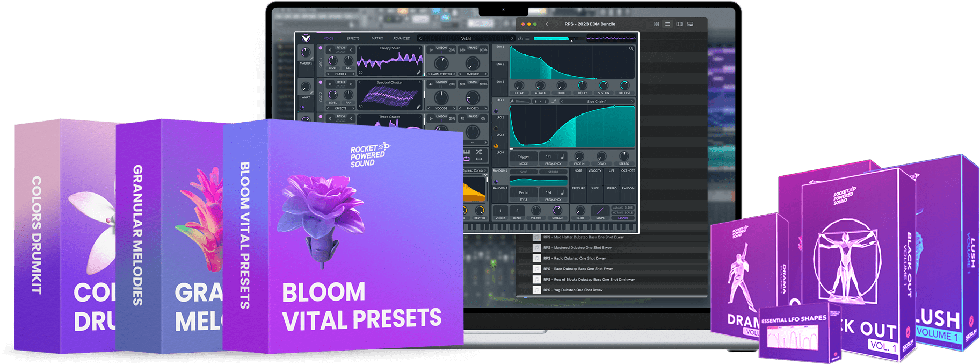This screenshot has height=364, width=980.
Task: Click the RANDOM 1 modulation source dot
Action: [x=496, y=182]
